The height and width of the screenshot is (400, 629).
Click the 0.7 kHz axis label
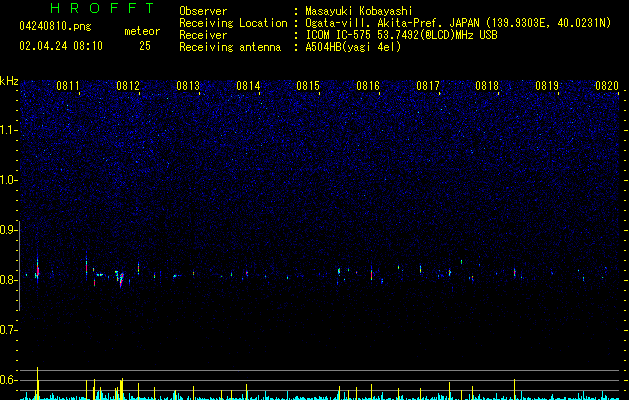pos(9,330)
